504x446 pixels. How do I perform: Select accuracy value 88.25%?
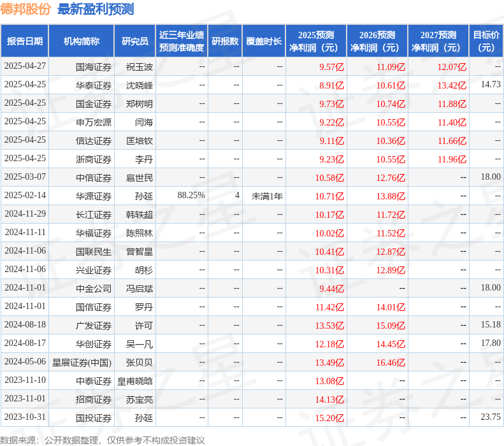point(191,195)
